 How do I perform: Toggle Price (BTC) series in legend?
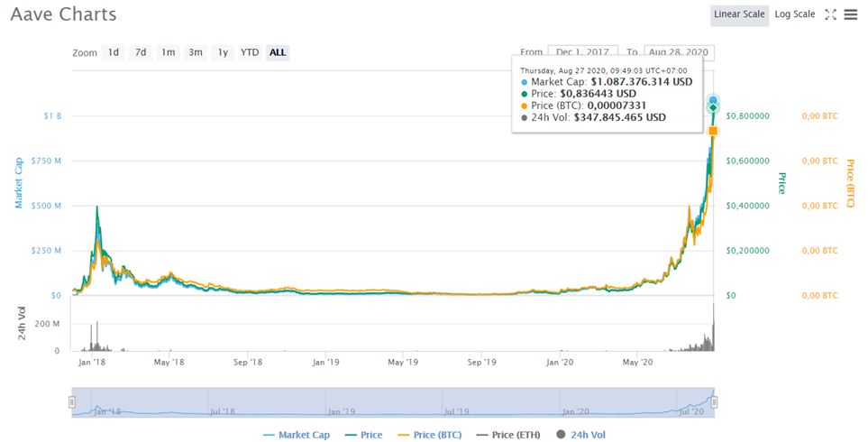point(430,435)
